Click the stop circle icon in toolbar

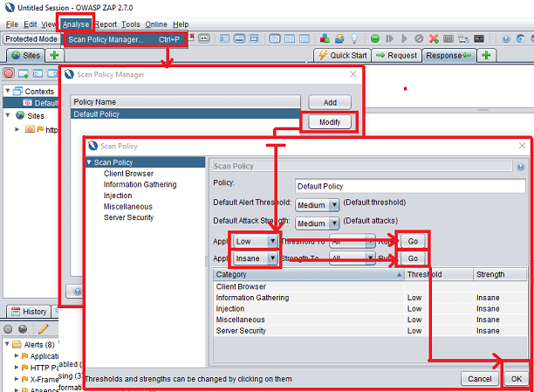pos(420,39)
